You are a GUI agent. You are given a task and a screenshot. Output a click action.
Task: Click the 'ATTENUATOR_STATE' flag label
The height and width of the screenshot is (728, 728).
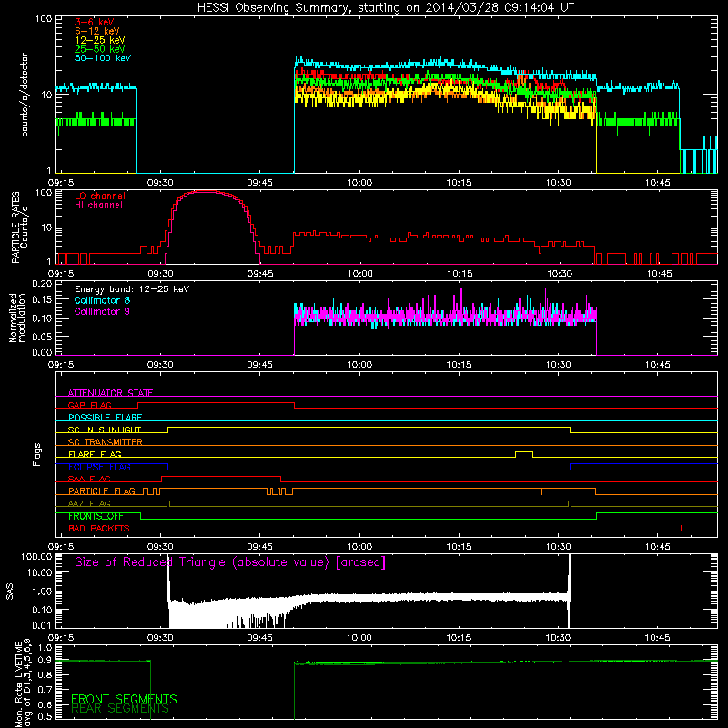110,393
